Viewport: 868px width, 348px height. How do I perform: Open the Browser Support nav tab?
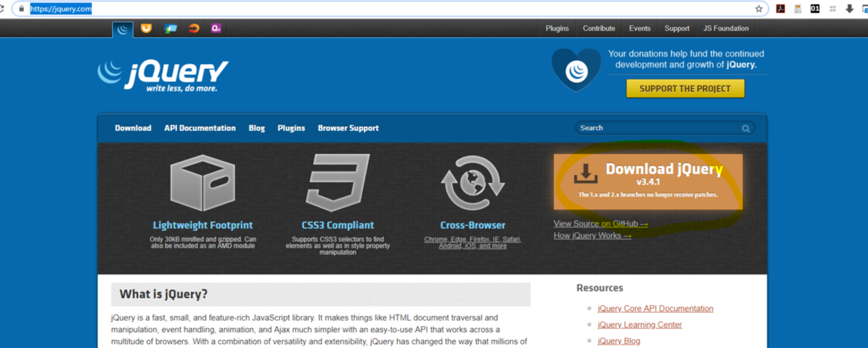pos(348,128)
